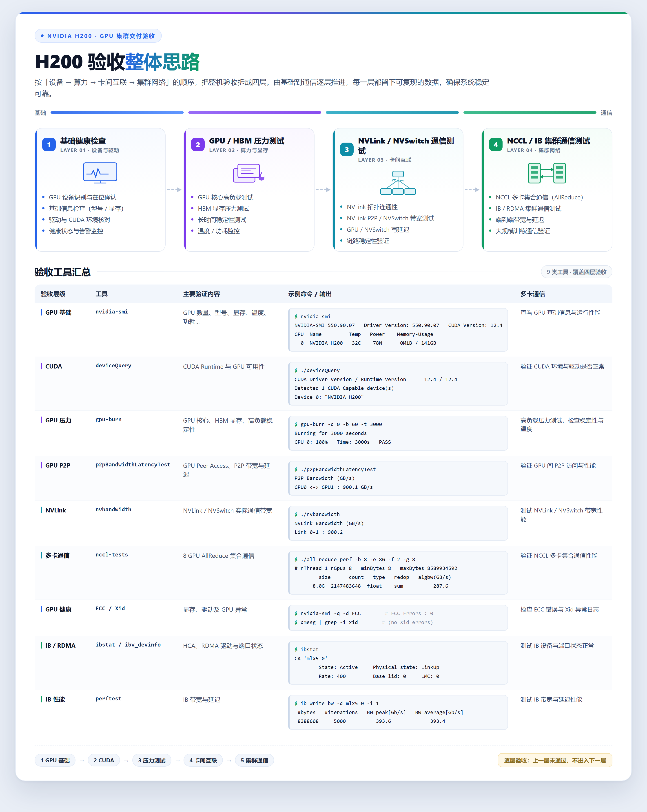Click the GPU 健康 row label
This screenshot has height=812, width=647.
tap(58, 609)
